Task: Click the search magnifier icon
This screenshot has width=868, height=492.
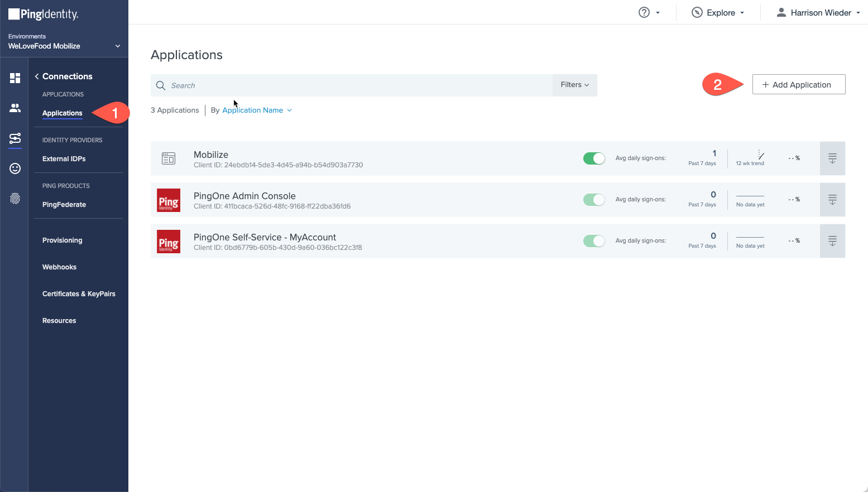Action: point(161,85)
